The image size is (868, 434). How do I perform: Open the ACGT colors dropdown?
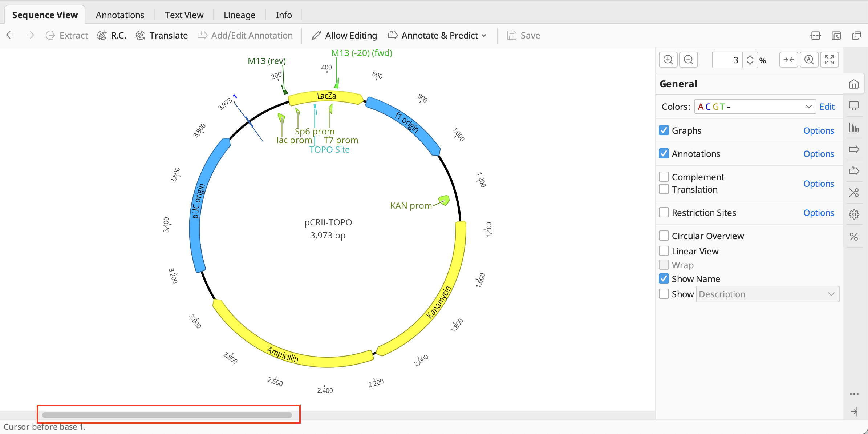pyautogui.click(x=755, y=107)
